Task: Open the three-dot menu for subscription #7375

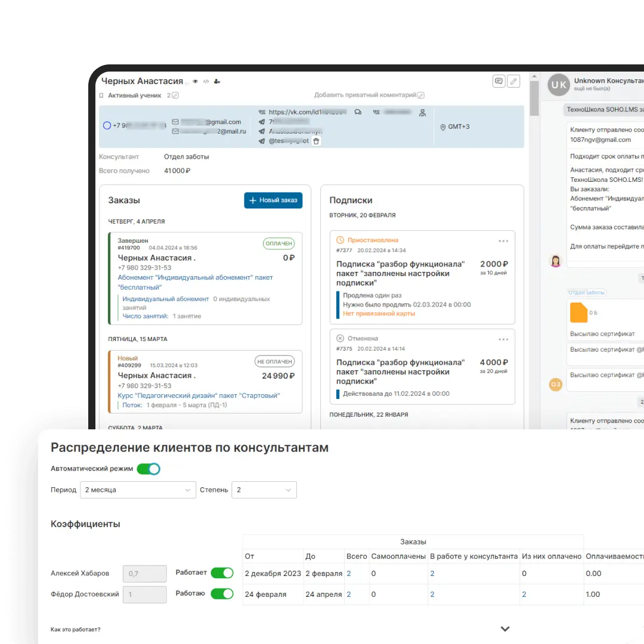Action: tap(503, 339)
